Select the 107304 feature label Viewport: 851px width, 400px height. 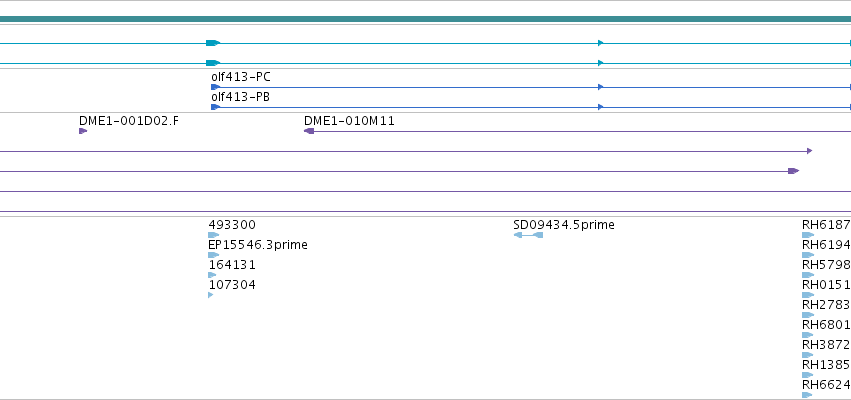[232, 285]
